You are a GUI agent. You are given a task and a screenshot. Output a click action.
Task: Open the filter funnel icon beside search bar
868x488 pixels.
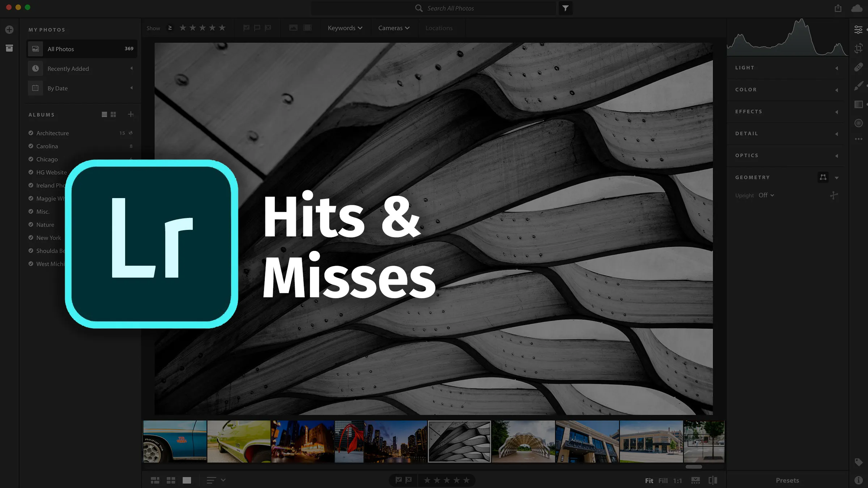click(565, 8)
